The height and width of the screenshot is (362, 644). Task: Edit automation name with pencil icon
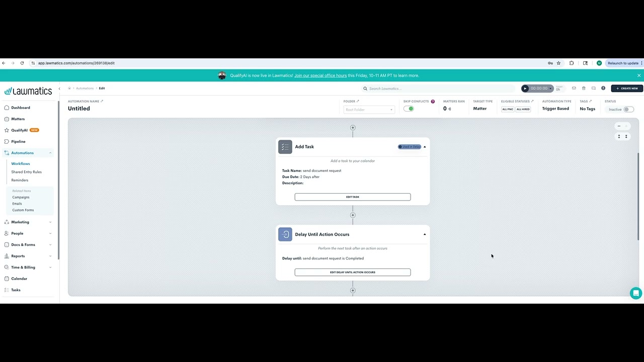pyautogui.click(x=102, y=101)
